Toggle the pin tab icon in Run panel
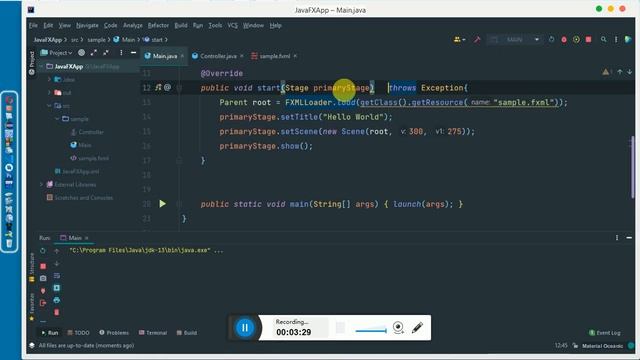Viewport: 640px width, 360px height. (x=43, y=291)
